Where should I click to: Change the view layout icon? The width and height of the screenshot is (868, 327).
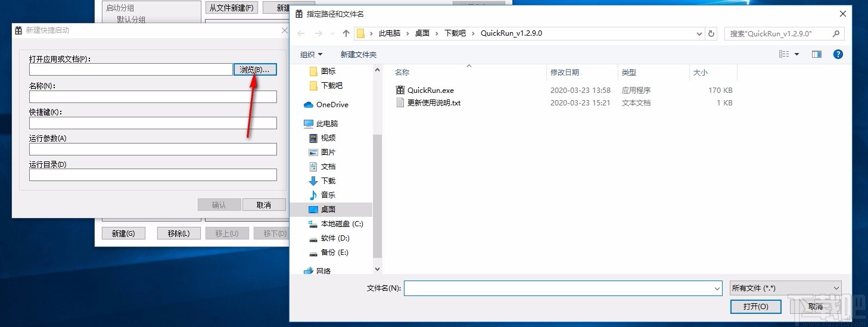point(784,54)
